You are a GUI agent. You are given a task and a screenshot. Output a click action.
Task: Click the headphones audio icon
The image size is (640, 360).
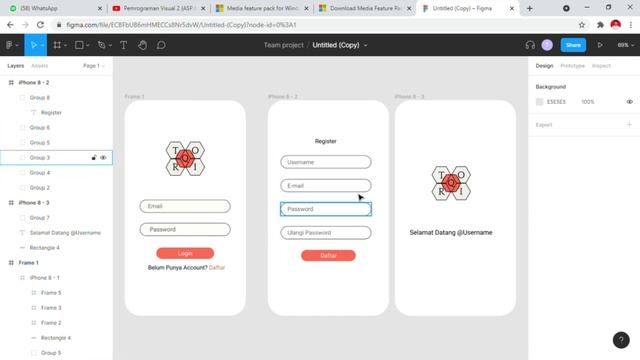point(530,45)
